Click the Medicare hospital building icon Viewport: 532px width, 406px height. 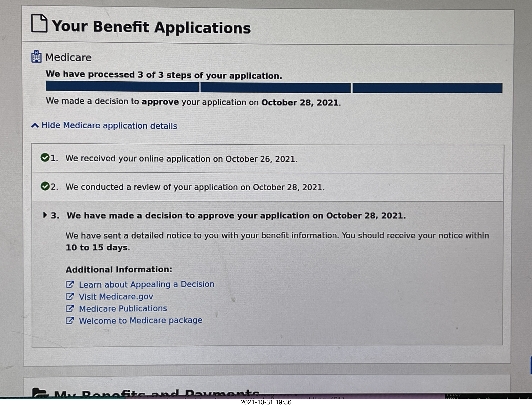[36, 57]
